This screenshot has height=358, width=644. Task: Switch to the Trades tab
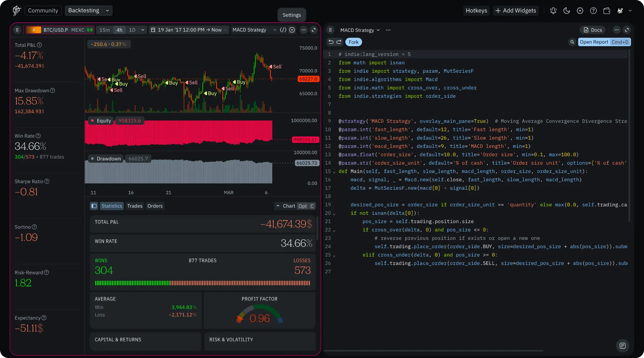tap(135, 206)
